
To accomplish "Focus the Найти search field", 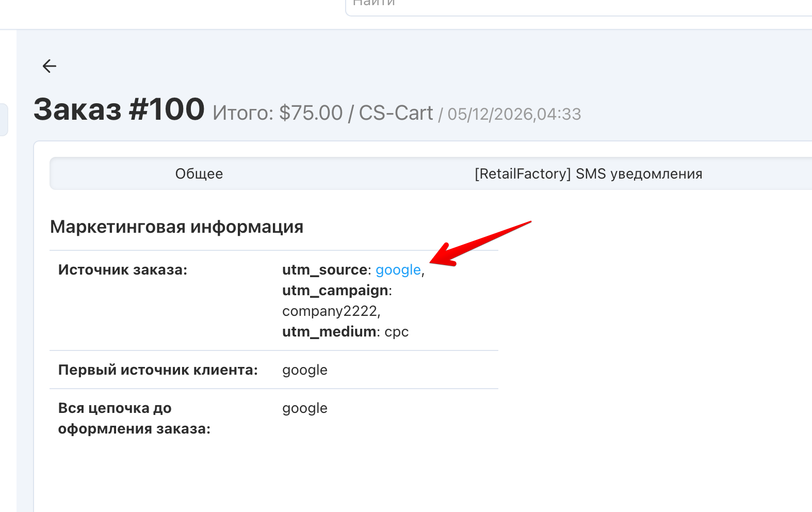I will tap(578, 5).
